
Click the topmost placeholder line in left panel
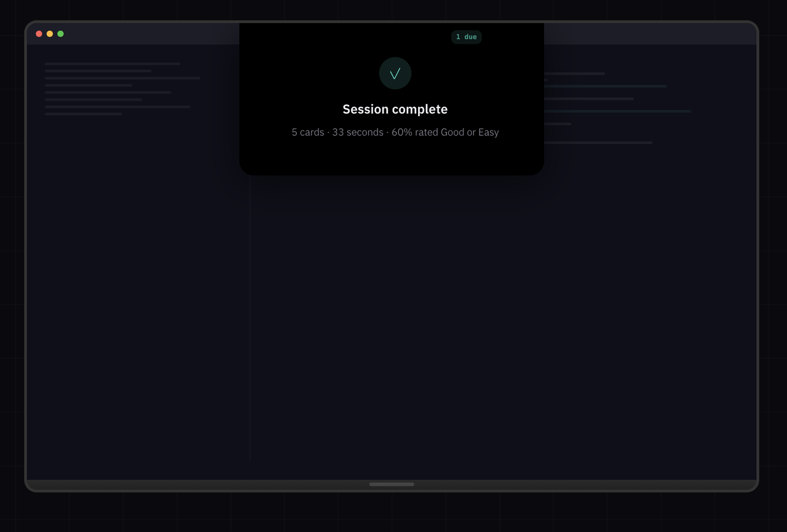[113, 63]
